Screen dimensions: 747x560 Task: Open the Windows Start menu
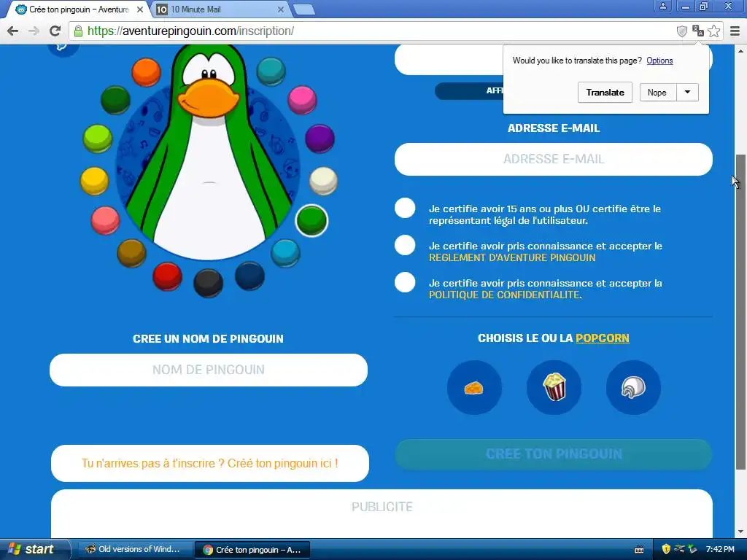click(x=34, y=549)
